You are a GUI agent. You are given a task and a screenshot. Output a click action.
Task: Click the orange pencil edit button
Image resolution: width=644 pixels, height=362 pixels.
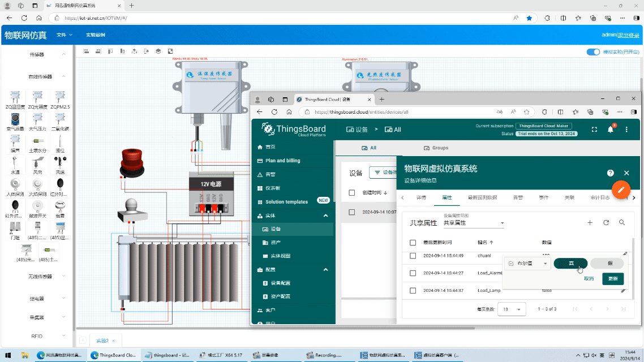621,189
